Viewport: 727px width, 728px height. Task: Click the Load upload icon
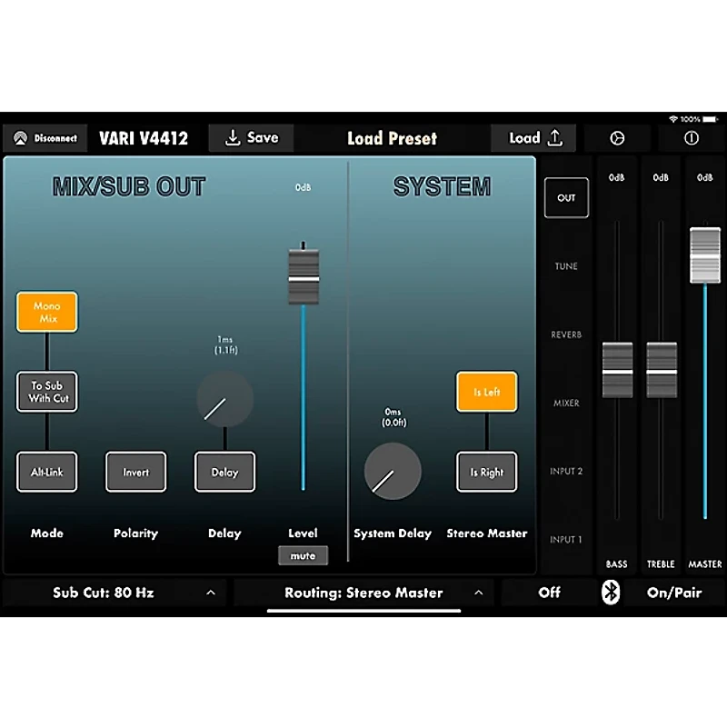click(555, 138)
